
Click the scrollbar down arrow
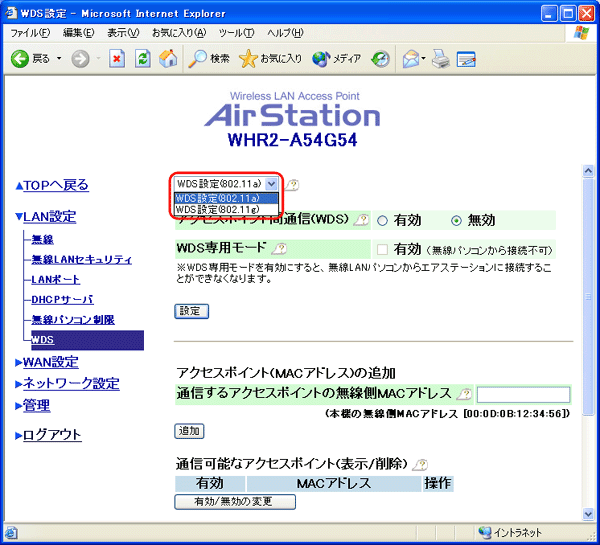pyautogui.click(x=588, y=514)
